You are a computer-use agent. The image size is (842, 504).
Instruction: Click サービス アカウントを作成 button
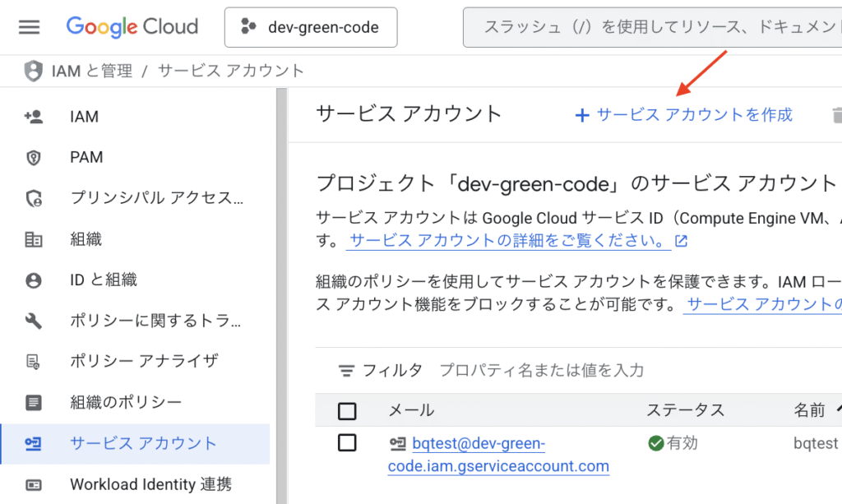[x=683, y=115]
